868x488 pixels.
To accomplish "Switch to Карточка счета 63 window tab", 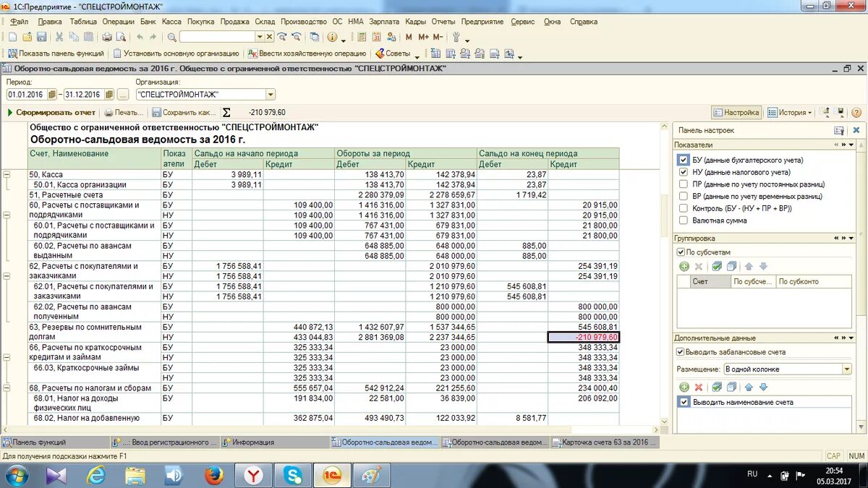I will click(x=604, y=442).
